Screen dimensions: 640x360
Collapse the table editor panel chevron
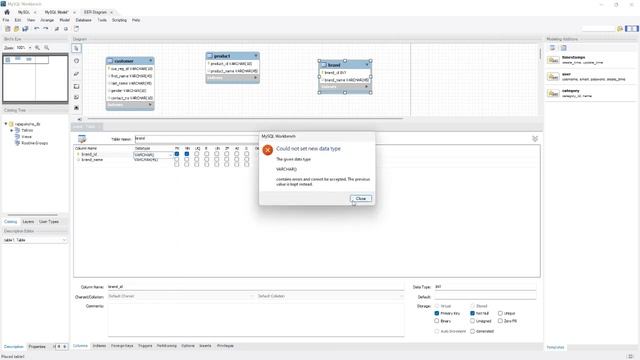[535, 139]
